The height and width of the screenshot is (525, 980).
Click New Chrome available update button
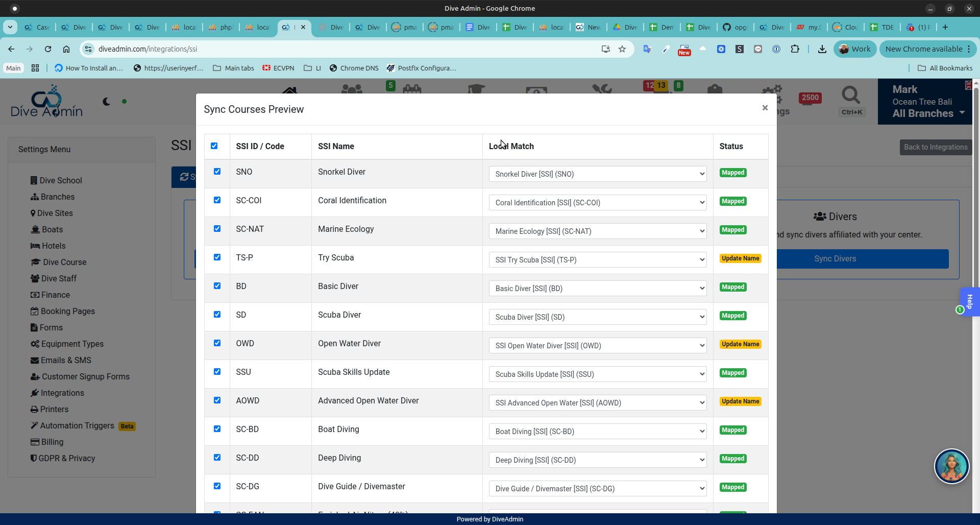927,49
